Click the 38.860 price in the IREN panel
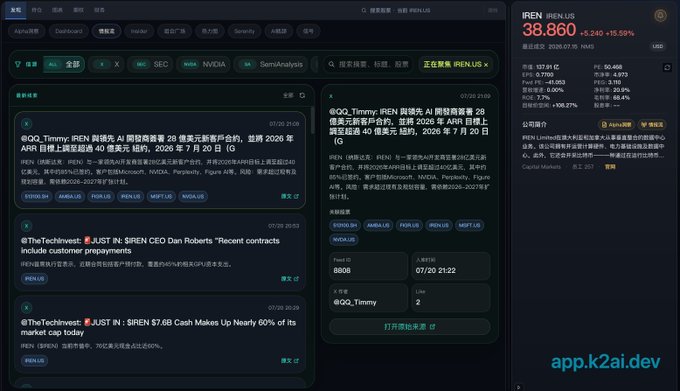680x391 pixels. [x=549, y=30]
